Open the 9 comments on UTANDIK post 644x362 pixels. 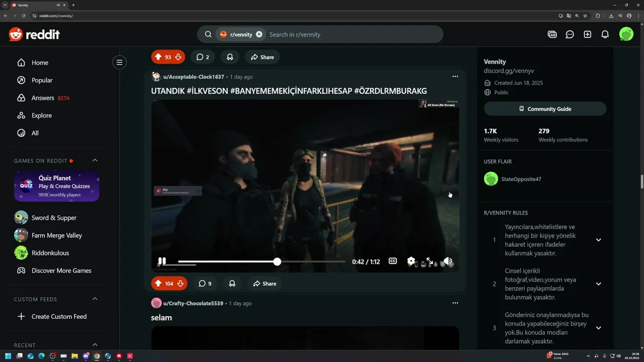click(204, 284)
